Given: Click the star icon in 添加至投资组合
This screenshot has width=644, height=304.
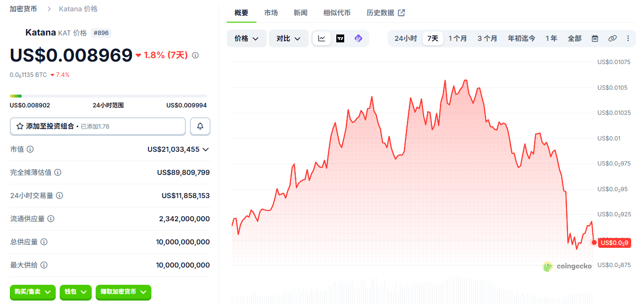Looking at the screenshot, I should [20, 126].
